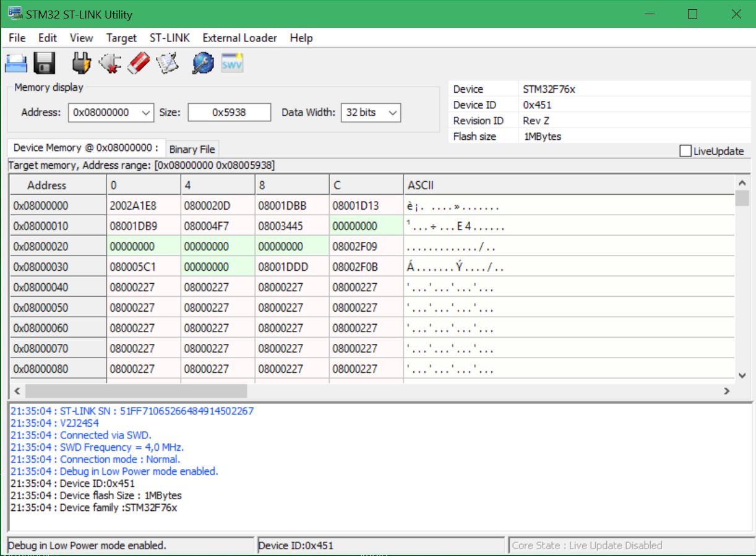The image size is (756, 556).
Task: Click the Connect to target plug icon
Action: coord(82,62)
